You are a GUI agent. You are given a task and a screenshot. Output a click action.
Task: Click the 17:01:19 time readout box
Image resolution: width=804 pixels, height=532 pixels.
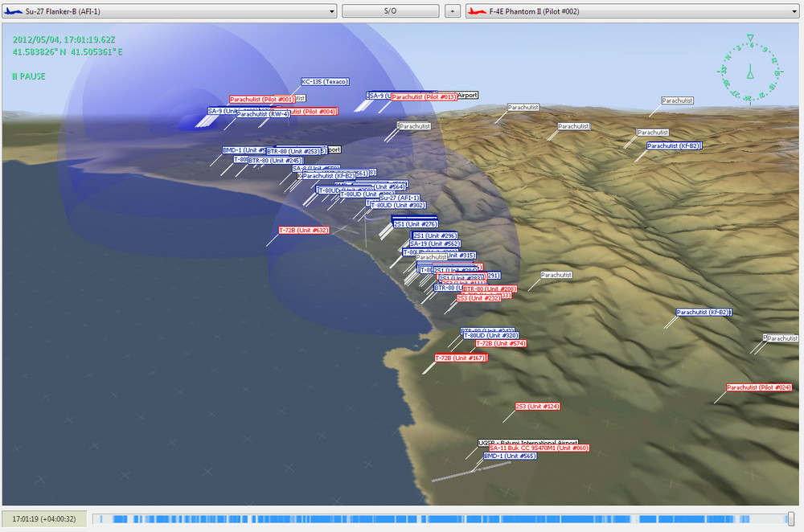44,518
